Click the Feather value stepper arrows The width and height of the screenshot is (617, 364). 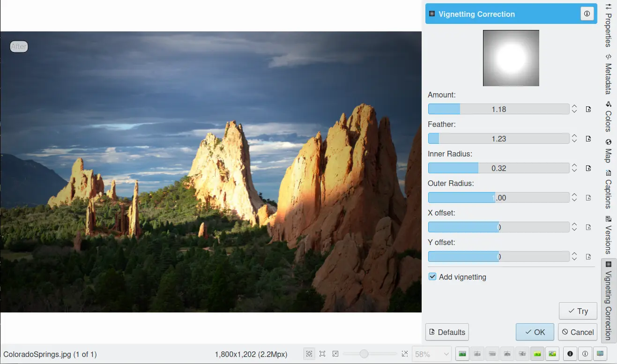click(x=574, y=139)
